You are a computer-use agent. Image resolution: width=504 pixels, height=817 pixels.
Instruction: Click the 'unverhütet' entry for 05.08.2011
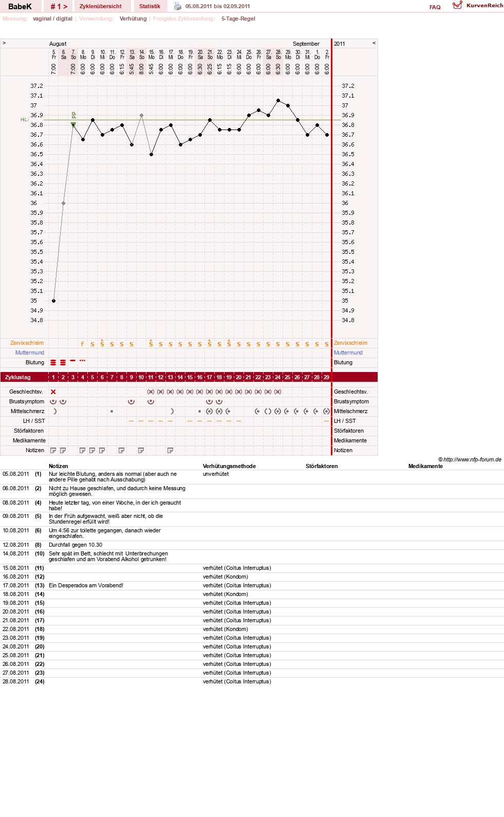point(216,474)
